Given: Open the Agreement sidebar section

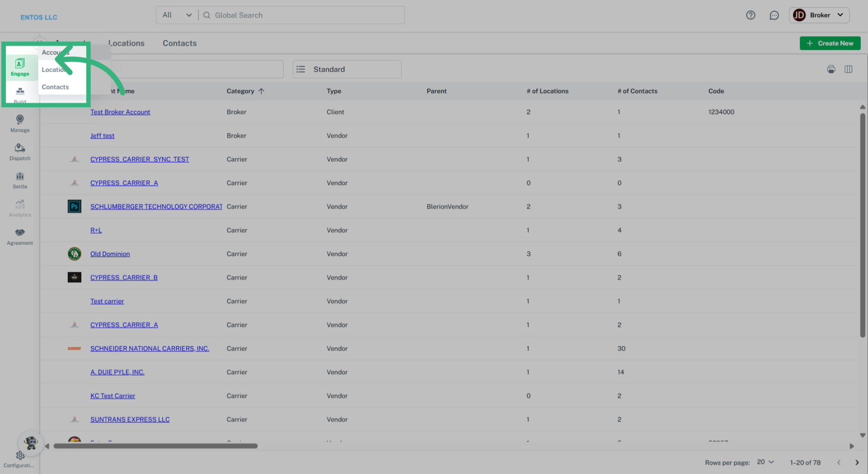Looking at the screenshot, I should coord(20,237).
